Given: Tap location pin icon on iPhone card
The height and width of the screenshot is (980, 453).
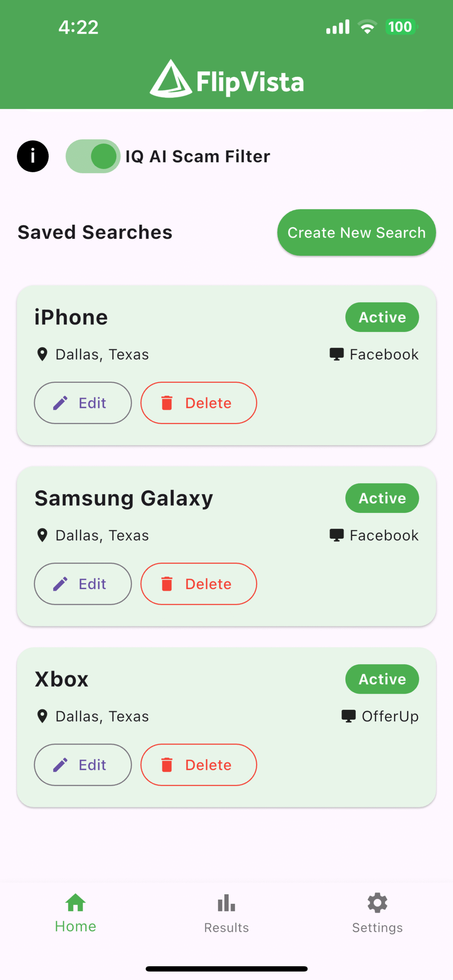Looking at the screenshot, I should click(42, 354).
